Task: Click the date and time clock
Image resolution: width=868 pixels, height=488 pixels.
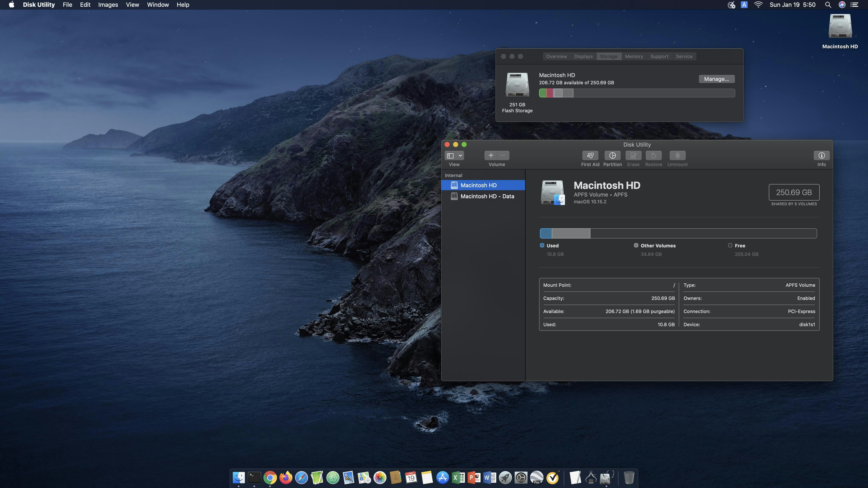Action: 793,5
